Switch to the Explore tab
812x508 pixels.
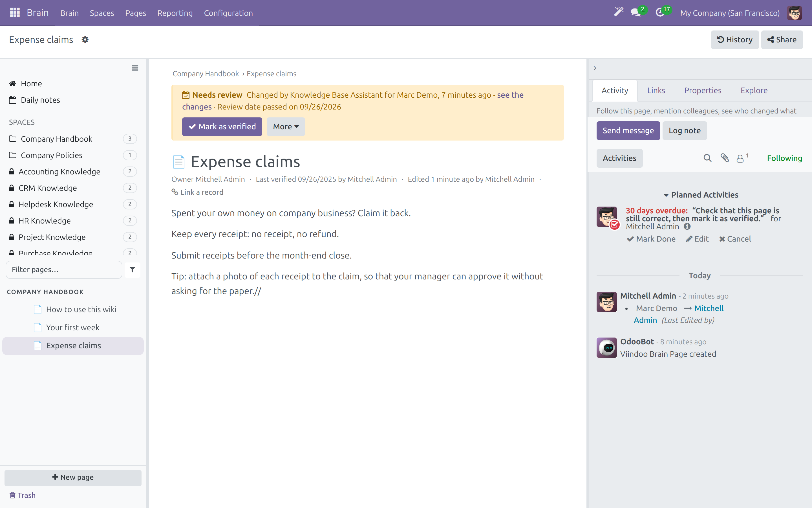tap(754, 90)
